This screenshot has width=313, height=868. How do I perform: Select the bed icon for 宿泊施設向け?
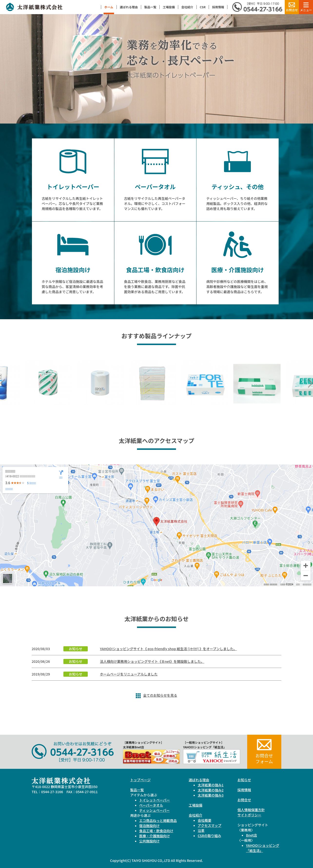click(x=73, y=245)
